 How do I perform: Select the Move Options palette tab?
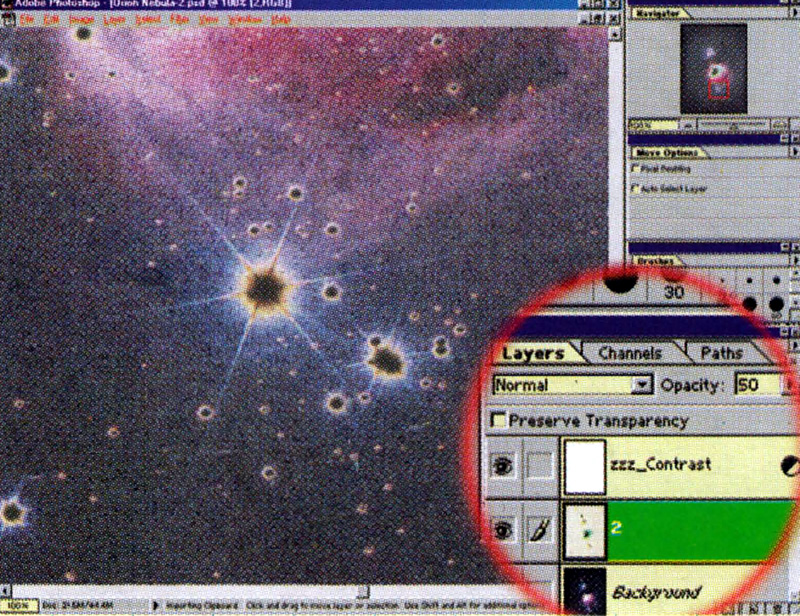[667, 153]
